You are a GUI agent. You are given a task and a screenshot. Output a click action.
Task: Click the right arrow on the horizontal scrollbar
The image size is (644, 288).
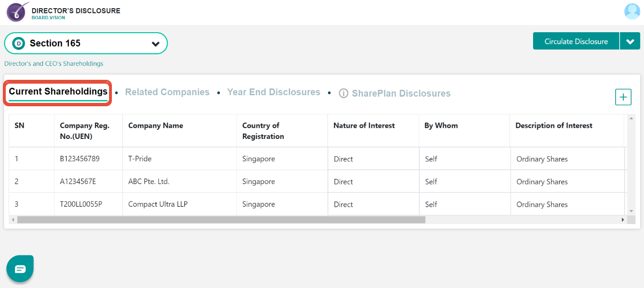tap(622, 220)
